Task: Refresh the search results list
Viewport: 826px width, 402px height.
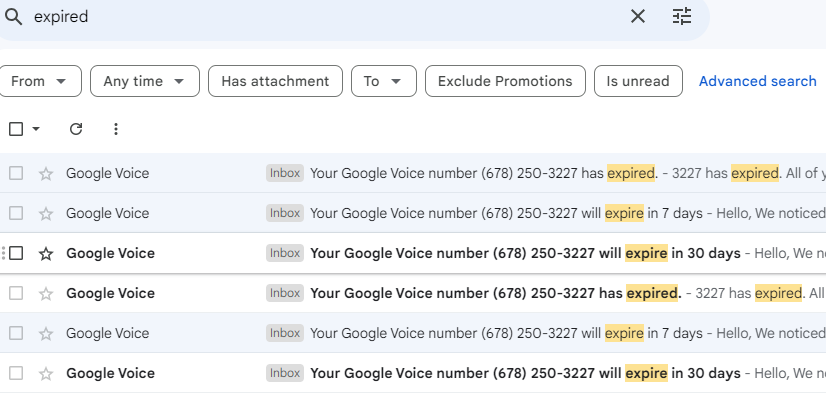Action: pyautogui.click(x=76, y=129)
